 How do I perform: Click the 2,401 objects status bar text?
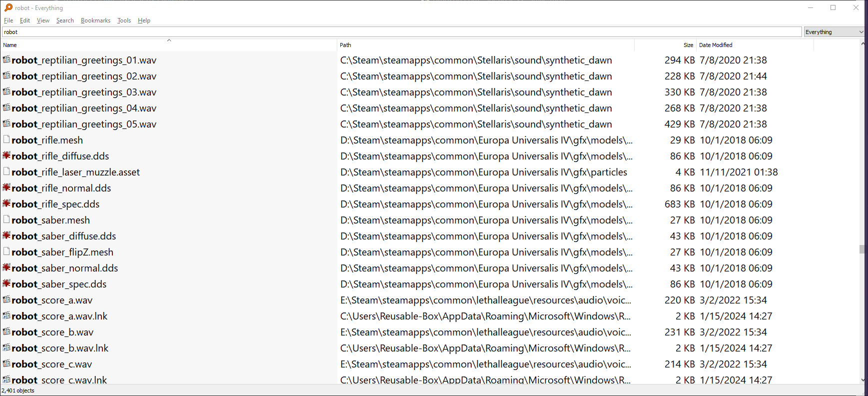pyautogui.click(x=18, y=390)
